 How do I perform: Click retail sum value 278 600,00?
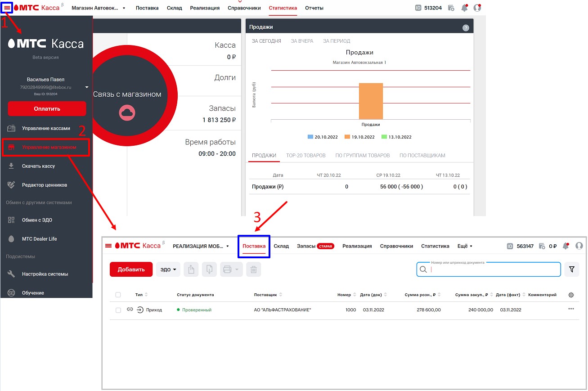tap(429, 310)
